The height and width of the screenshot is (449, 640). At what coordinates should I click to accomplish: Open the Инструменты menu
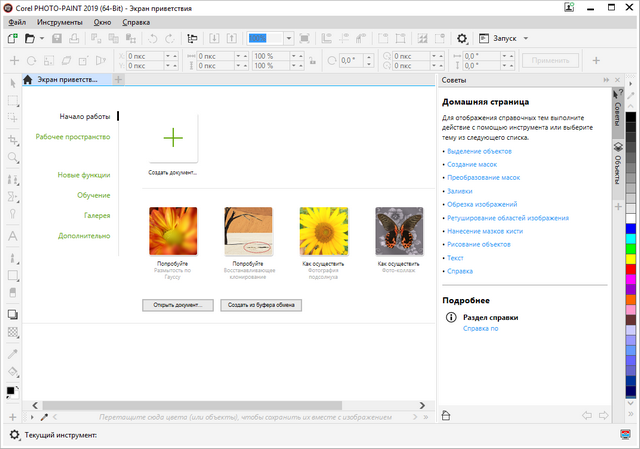point(60,21)
